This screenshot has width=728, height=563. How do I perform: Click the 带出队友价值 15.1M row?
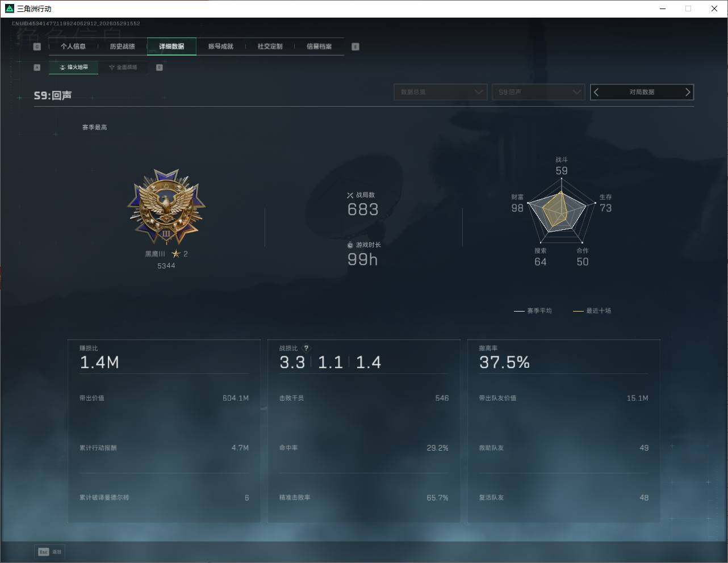(x=563, y=398)
